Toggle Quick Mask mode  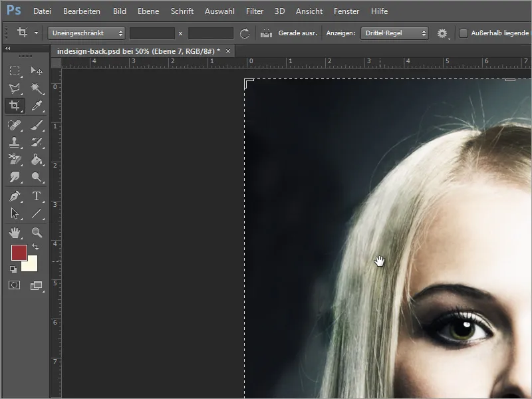pos(14,285)
